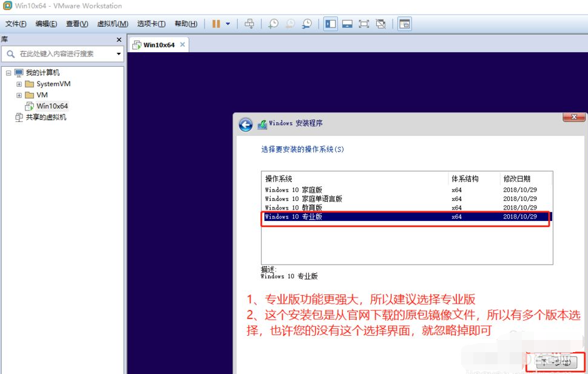Select 我的计算机 in the library tree
The height and width of the screenshot is (374, 588).
click(42, 73)
